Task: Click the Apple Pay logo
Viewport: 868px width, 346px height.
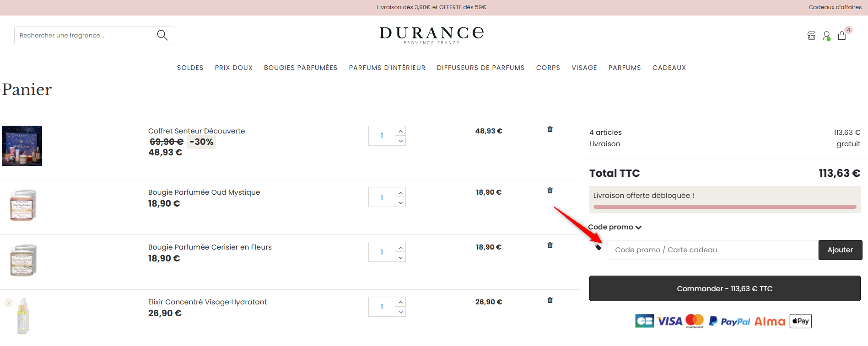Action: (801, 321)
